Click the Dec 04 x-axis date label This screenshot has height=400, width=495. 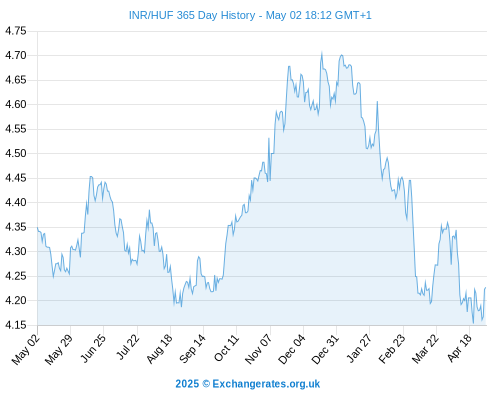[x=292, y=349]
